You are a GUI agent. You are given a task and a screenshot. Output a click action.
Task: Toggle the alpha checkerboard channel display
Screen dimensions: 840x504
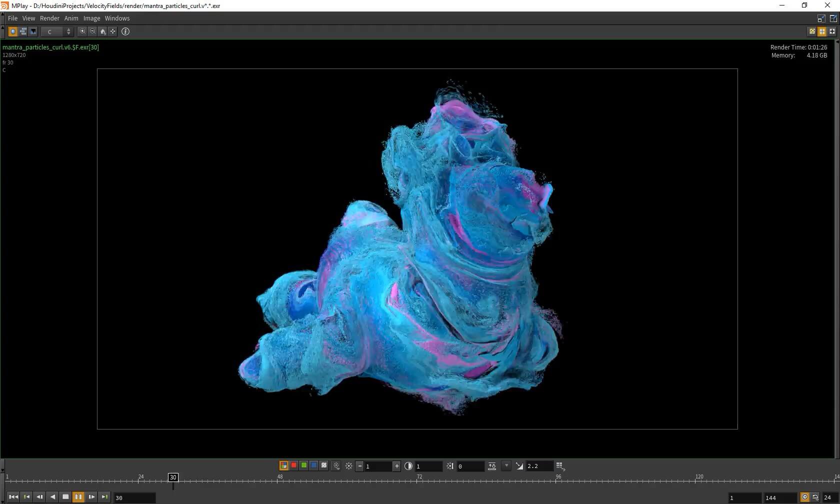point(324,465)
